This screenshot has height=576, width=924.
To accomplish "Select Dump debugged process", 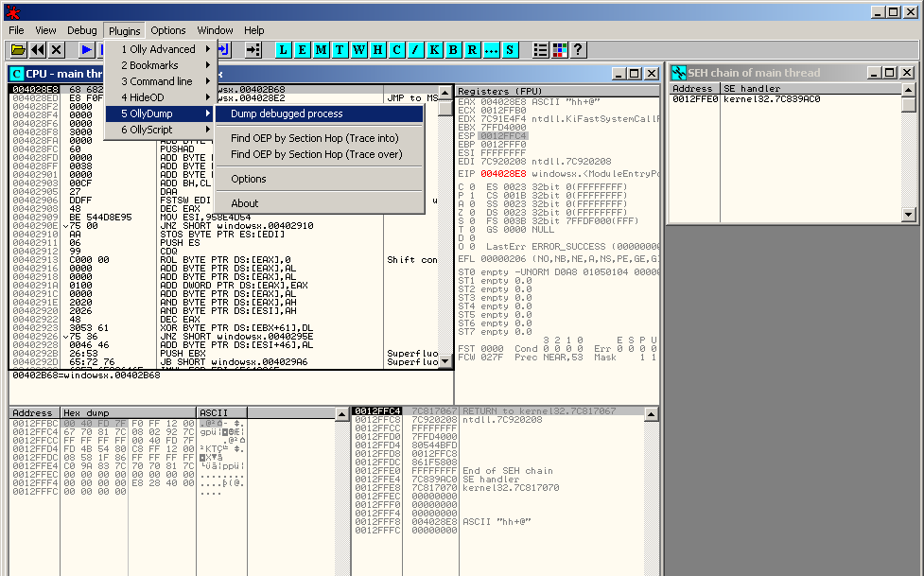I will [287, 113].
